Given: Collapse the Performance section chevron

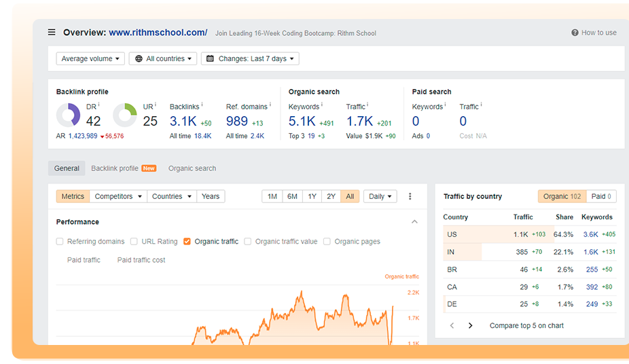Looking at the screenshot, I should click(414, 221).
